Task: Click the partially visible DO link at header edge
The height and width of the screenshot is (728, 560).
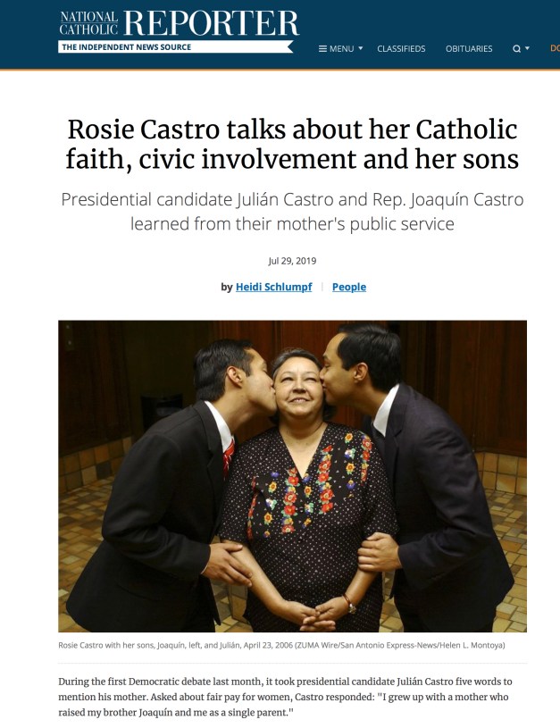Action: (555, 48)
